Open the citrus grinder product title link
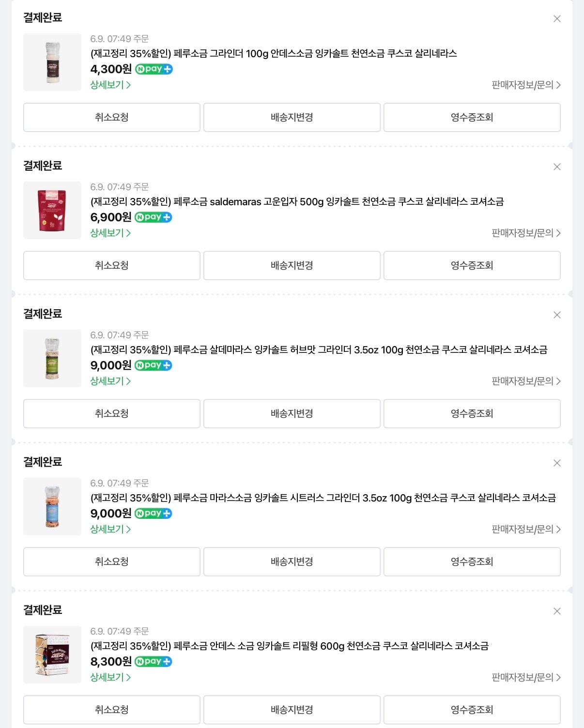 coord(323,498)
